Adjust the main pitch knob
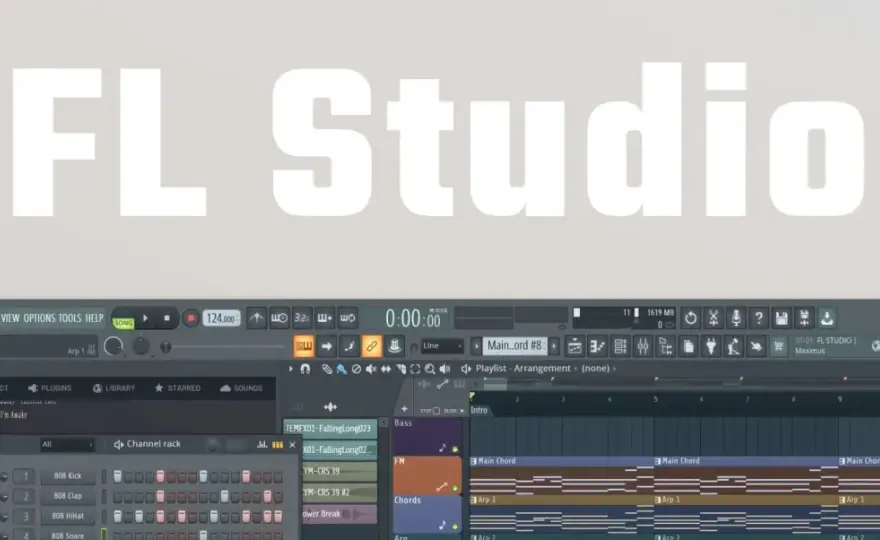The width and height of the screenshot is (880, 540). [141, 346]
